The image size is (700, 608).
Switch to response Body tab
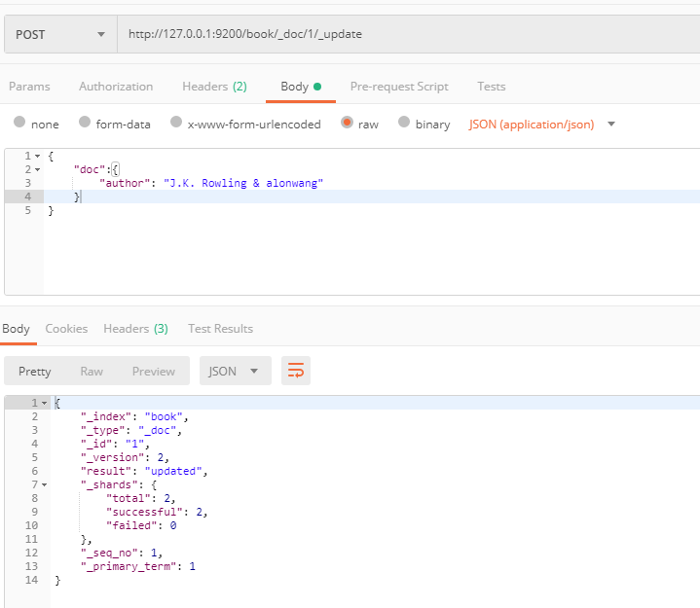[17, 329]
